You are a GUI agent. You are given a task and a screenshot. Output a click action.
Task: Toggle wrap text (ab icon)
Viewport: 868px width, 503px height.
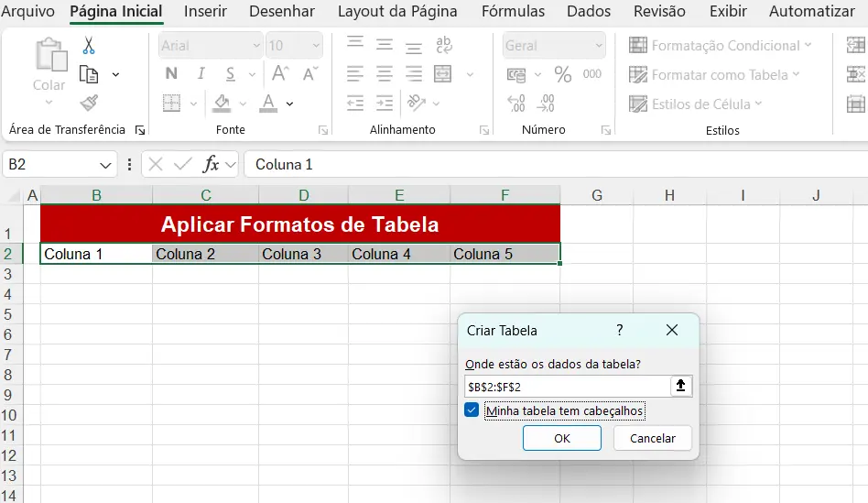(443, 44)
